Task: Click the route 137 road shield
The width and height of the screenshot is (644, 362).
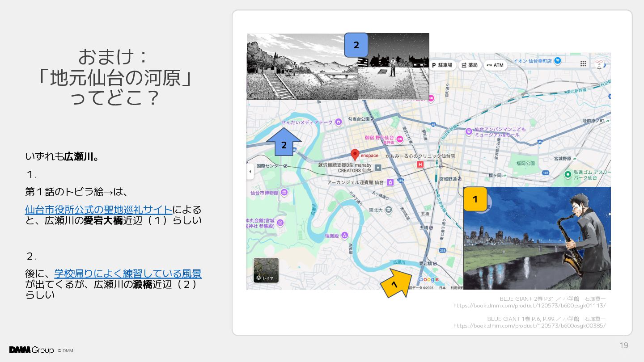Action: point(545,173)
